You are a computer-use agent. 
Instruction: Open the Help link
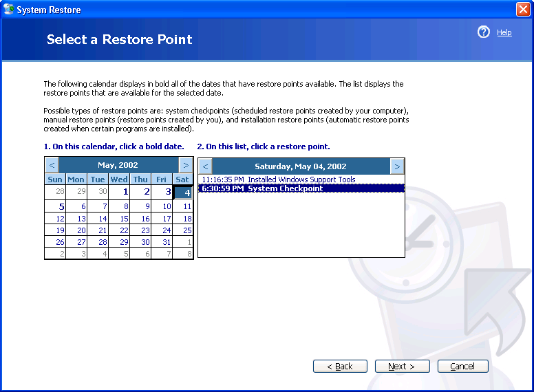504,32
